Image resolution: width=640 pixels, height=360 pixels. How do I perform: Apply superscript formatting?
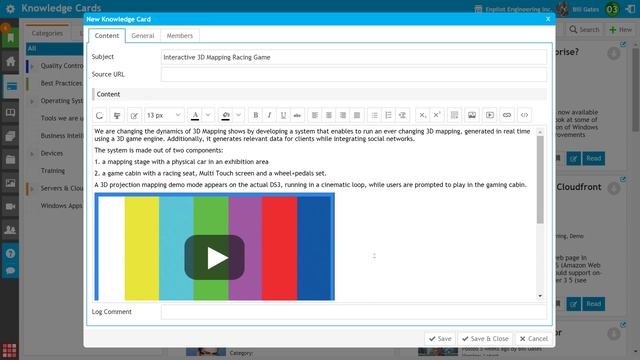[437, 116]
